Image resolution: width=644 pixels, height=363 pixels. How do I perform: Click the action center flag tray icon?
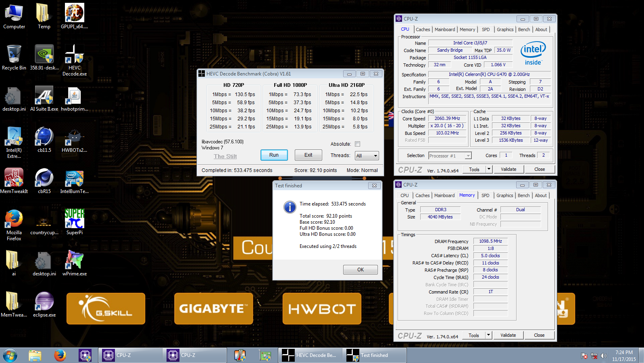pyautogui.click(x=584, y=356)
